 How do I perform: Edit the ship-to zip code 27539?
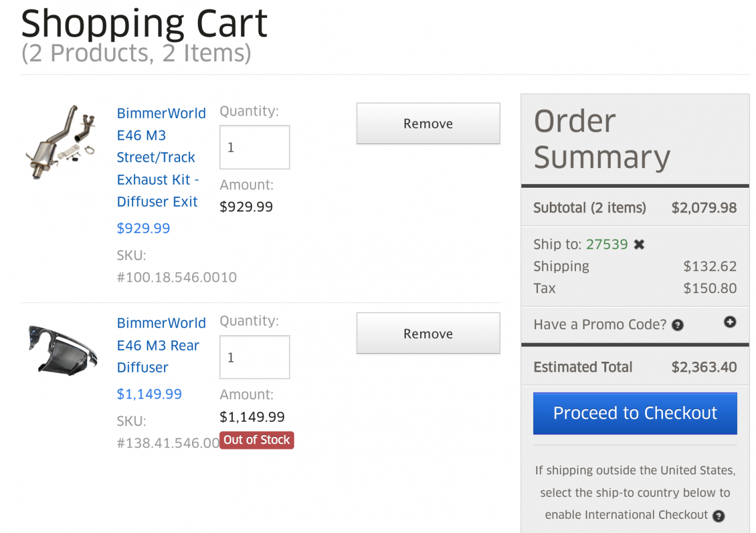tap(607, 245)
